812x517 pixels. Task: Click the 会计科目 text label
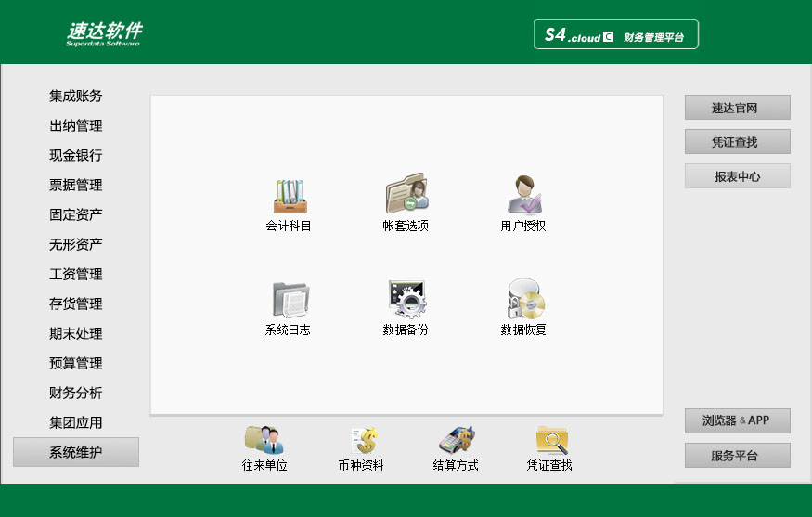tap(289, 226)
